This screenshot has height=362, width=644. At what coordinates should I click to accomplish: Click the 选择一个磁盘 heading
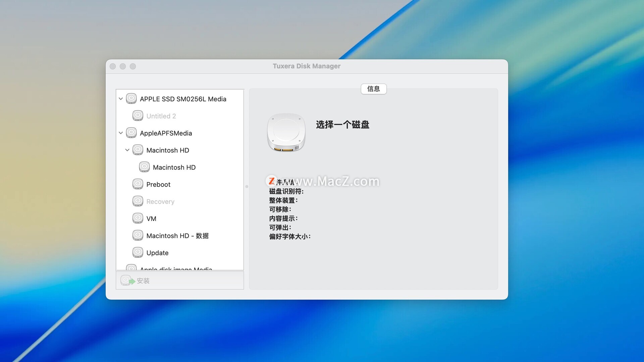(342, 125)
